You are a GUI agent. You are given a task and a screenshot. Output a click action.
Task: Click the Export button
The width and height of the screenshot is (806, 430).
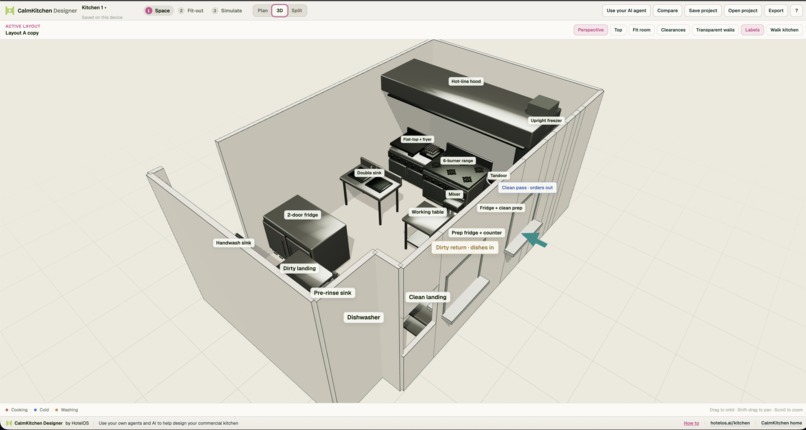point(776,10)
